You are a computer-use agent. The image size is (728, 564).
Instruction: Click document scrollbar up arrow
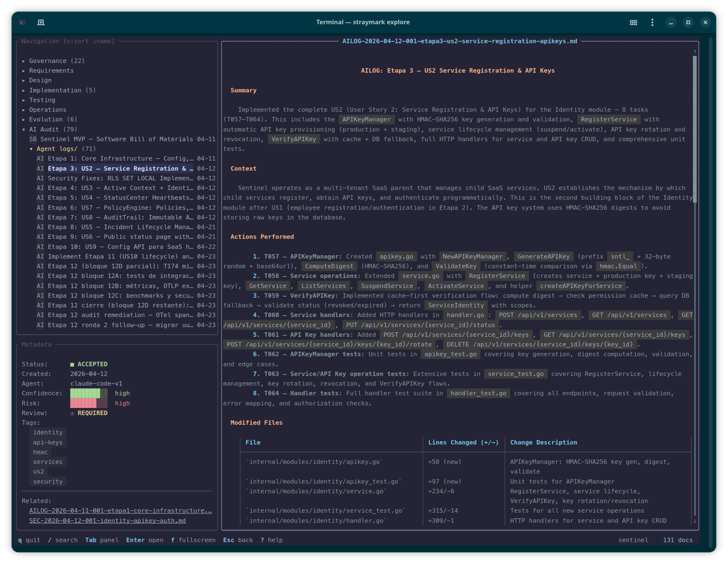point(695,51)
